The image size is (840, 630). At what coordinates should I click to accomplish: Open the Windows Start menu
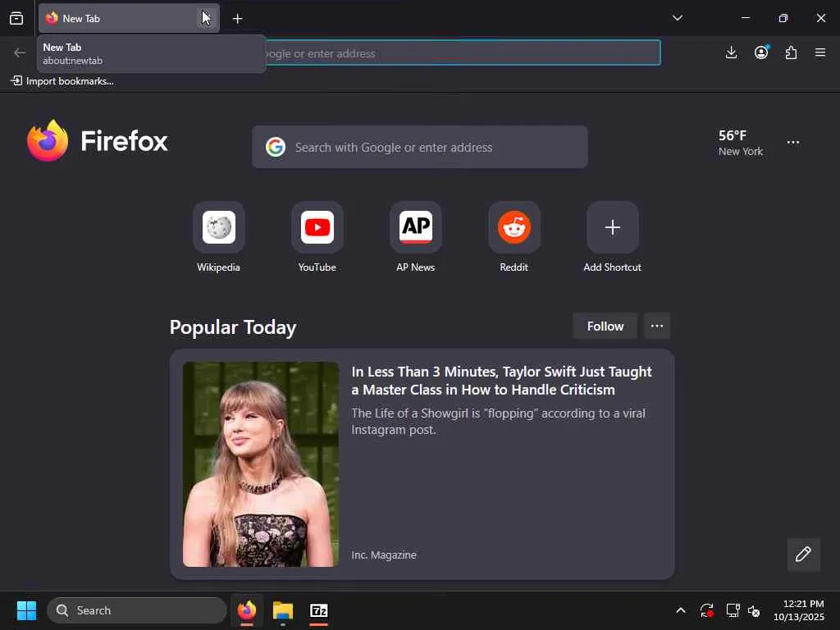click(x=26, y=610)
